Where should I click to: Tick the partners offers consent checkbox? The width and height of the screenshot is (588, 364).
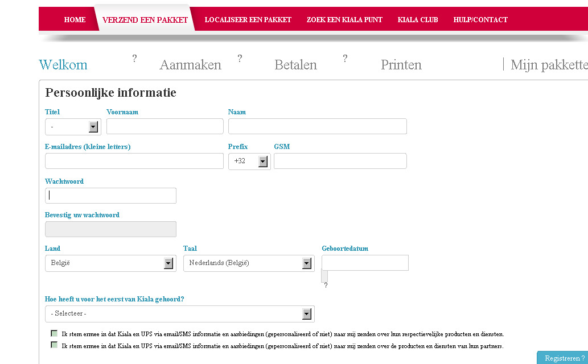54,345
